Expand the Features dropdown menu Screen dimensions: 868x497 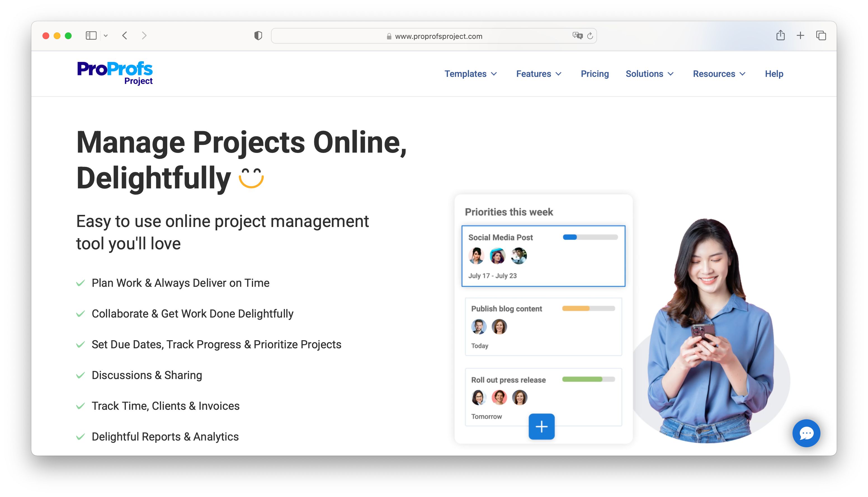tap(539, 74)
